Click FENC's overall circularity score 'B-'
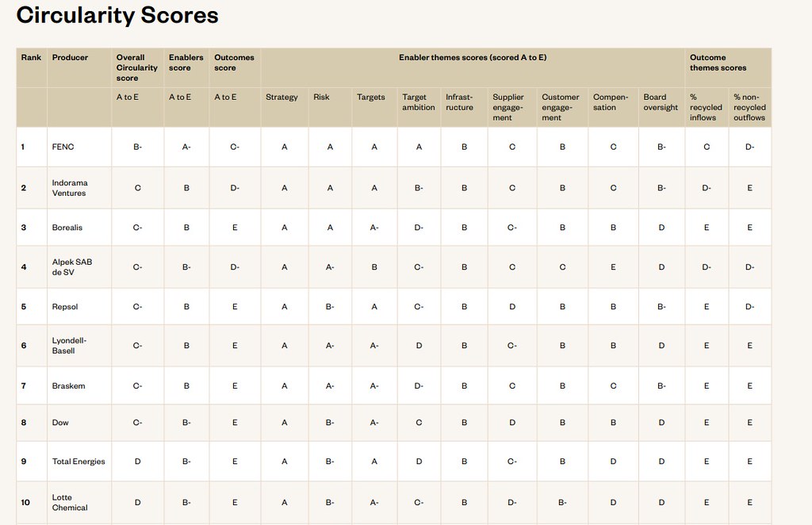The image size is (812, 525). [x=137, y=147]
